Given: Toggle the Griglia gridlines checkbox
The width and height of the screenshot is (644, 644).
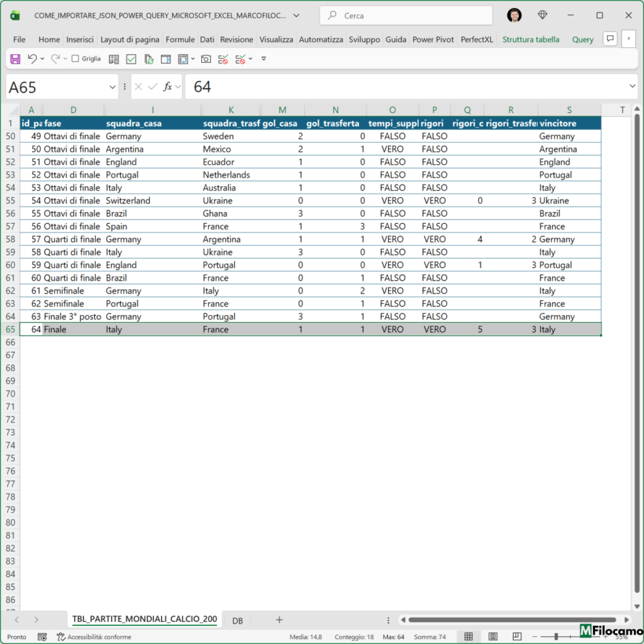Looking at the screenshot, I should point(75,58).
